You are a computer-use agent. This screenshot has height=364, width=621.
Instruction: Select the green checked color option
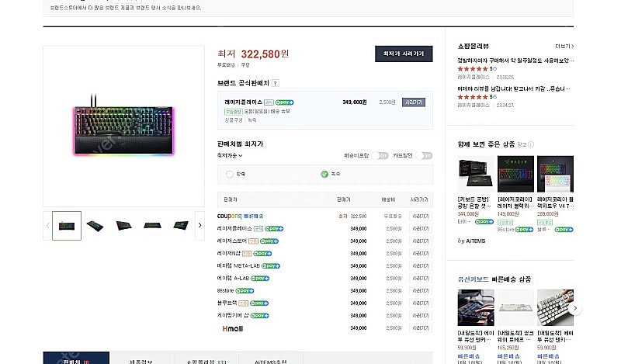coord(324,175)
